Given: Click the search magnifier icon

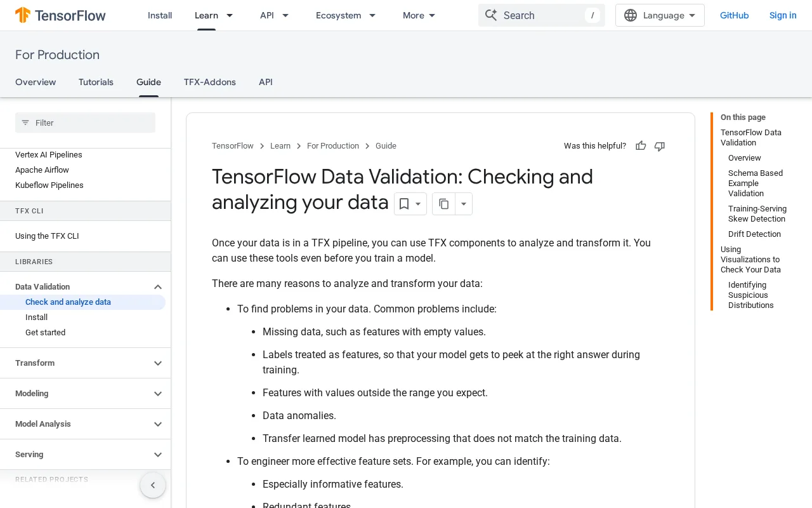Looking at the screenshot, I should coord(490,15).
